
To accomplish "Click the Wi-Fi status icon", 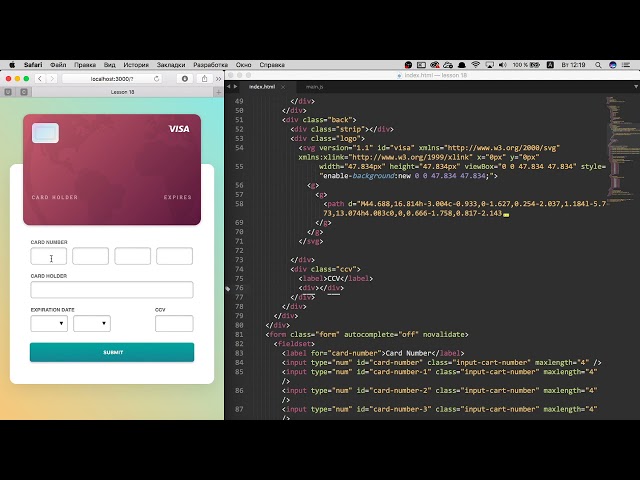I will 476,65.
